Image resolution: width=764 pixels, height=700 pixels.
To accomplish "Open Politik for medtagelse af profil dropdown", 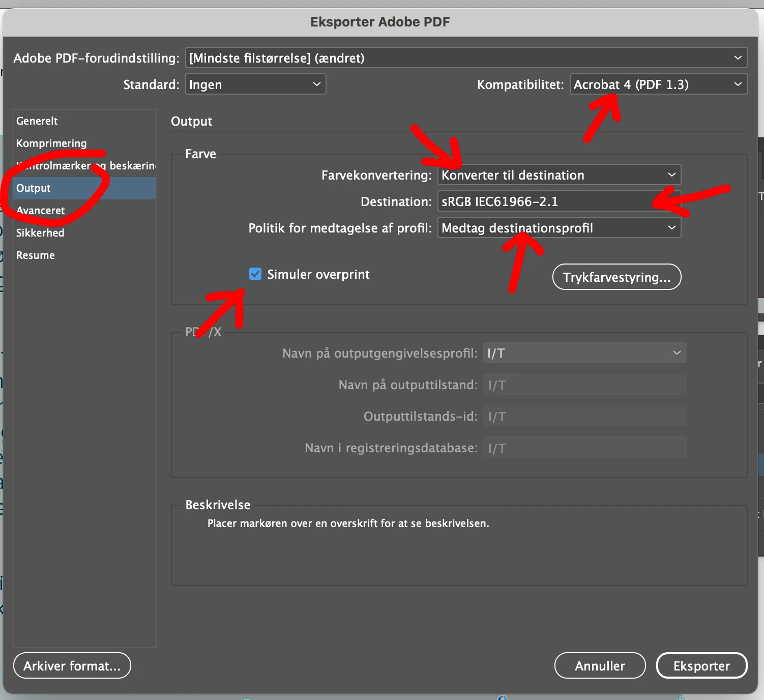I will tap(559, 228).
